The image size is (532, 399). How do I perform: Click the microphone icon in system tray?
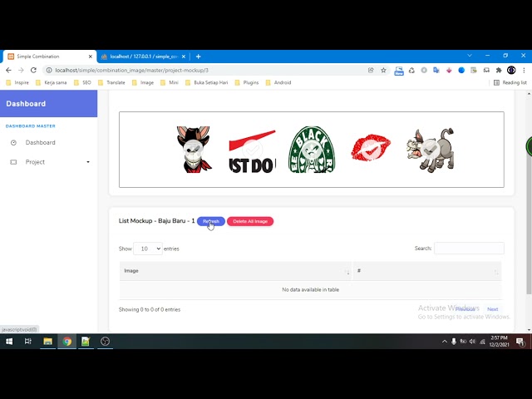[454, 342]
